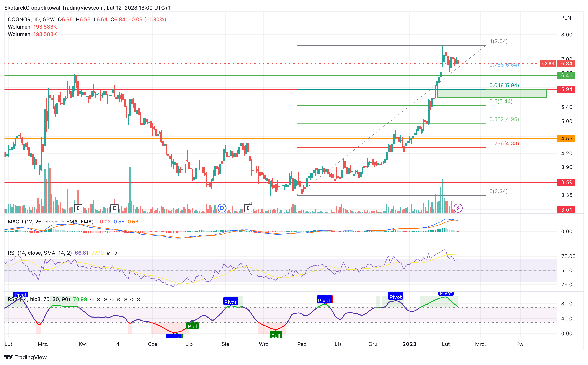Click the orange 4.55 price level label

point(566,139)
